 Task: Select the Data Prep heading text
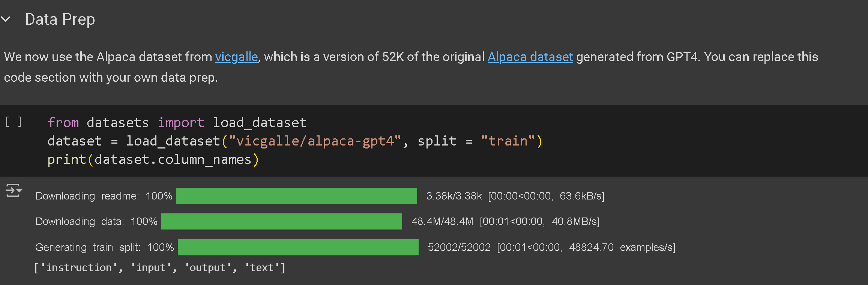tap(60, 19)
